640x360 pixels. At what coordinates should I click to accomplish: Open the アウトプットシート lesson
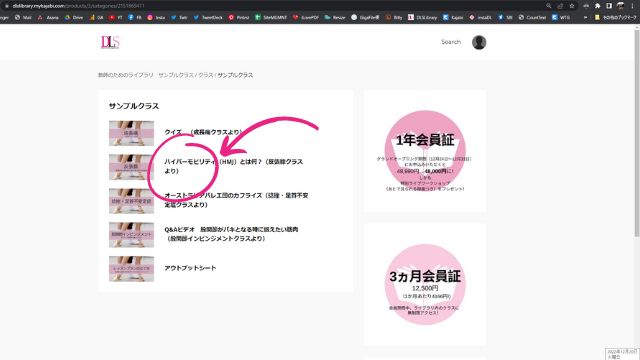click(190, 268)
